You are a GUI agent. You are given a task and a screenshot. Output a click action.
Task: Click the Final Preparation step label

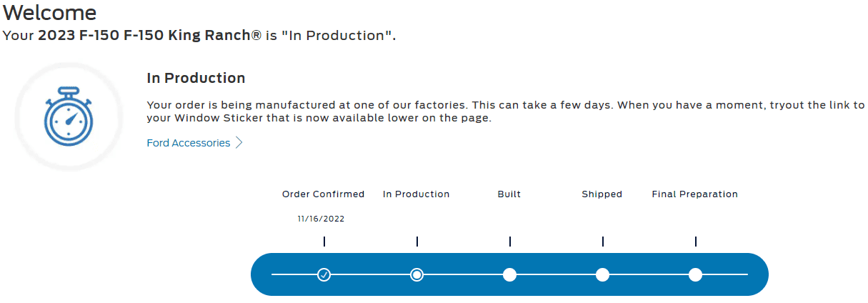click(x=694, y=194)
